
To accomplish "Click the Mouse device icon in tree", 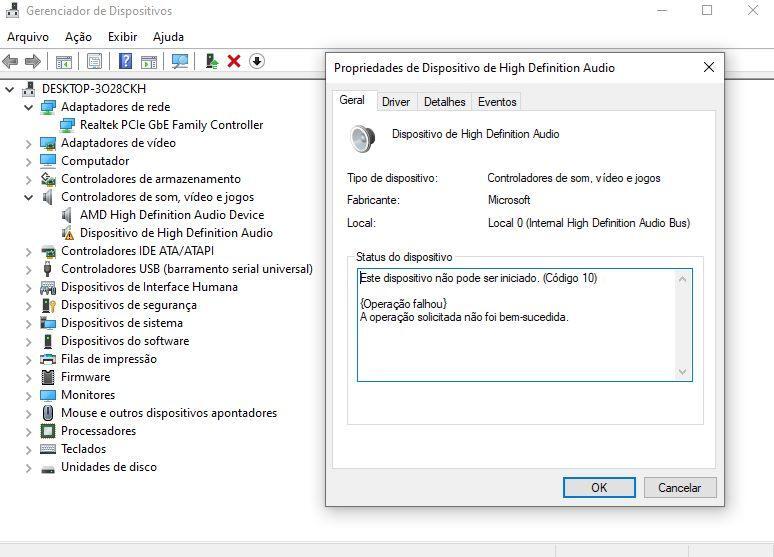I will click(x=48, y=413).
